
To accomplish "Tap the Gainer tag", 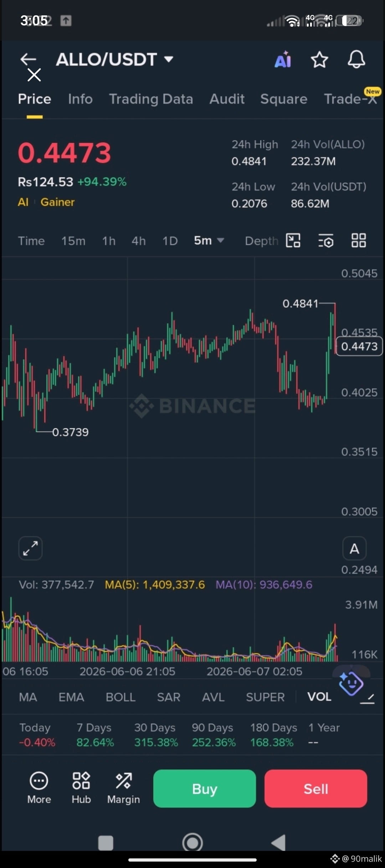I will [57, 202].
